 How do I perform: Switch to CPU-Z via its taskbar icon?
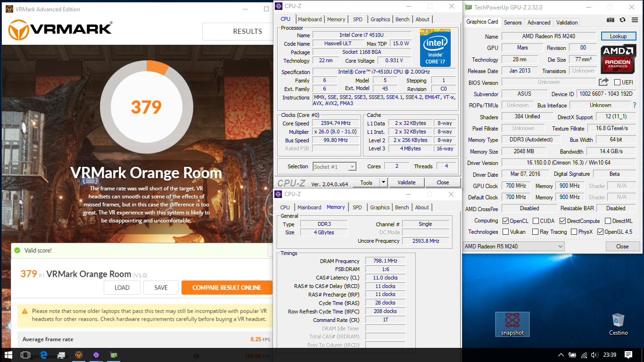click(x=96, y=355)
